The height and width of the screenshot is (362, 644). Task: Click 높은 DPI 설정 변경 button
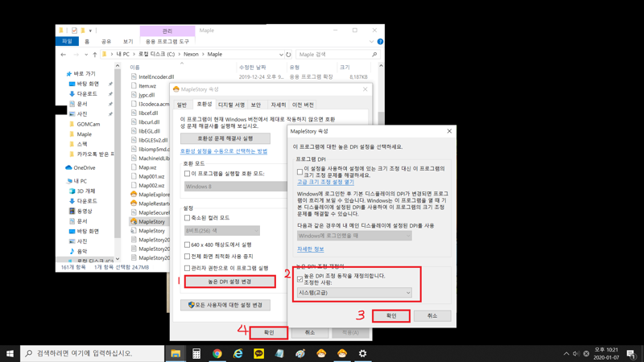(x=229, y=282)
